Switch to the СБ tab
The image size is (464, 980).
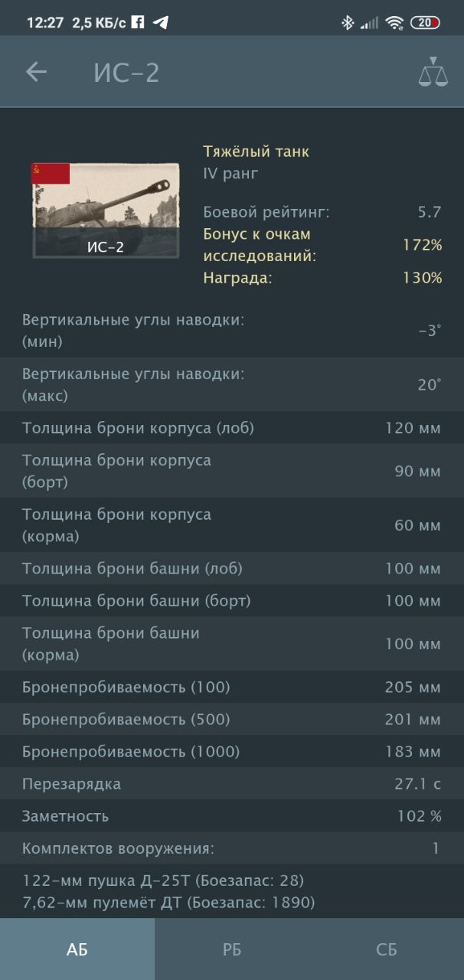coord(387,949)
